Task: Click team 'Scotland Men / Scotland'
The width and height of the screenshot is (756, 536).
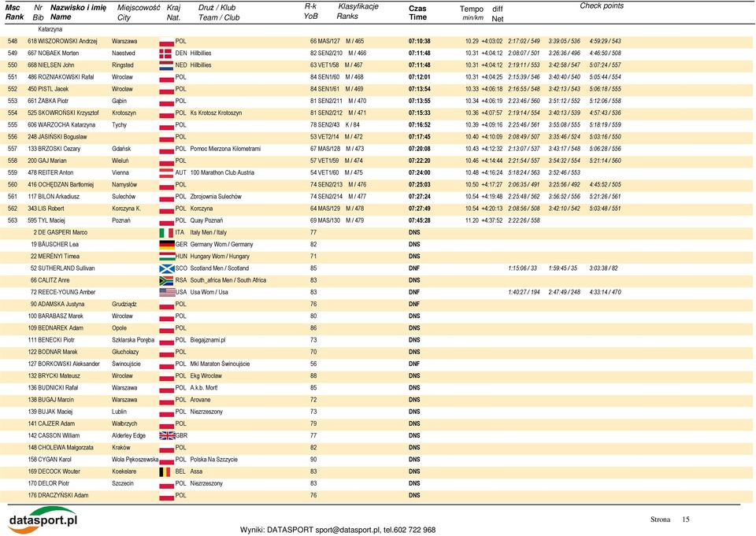Action: click(220, 268)
